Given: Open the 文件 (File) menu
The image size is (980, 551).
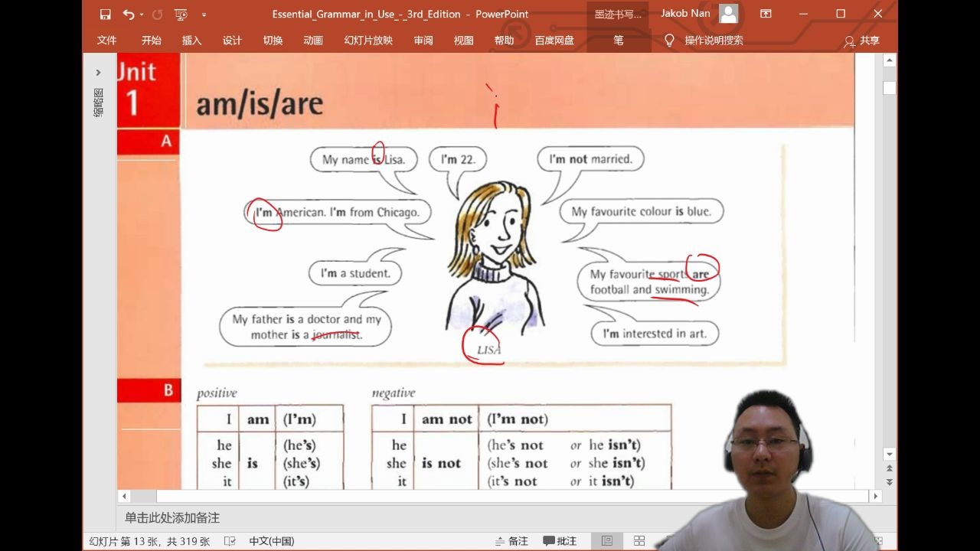Looking at the screenshot, I should pos(107,41).
